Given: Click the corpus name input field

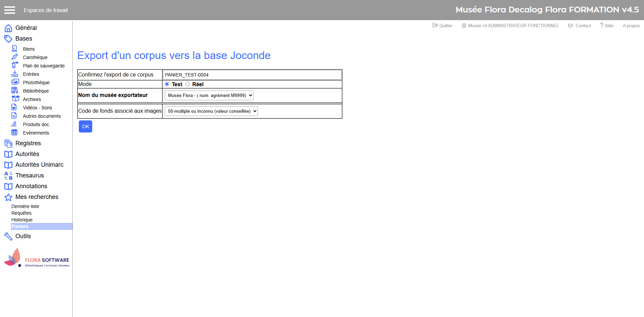Looking at the screenshot, I should (252, 75).
